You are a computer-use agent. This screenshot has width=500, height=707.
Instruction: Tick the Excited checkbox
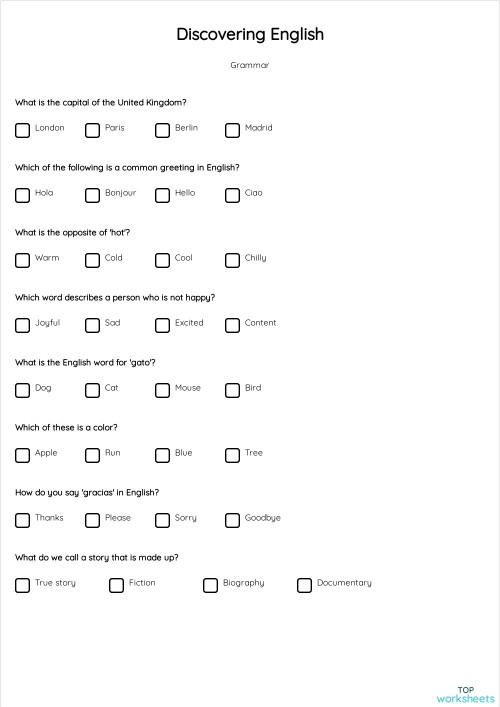pos(162,325)
